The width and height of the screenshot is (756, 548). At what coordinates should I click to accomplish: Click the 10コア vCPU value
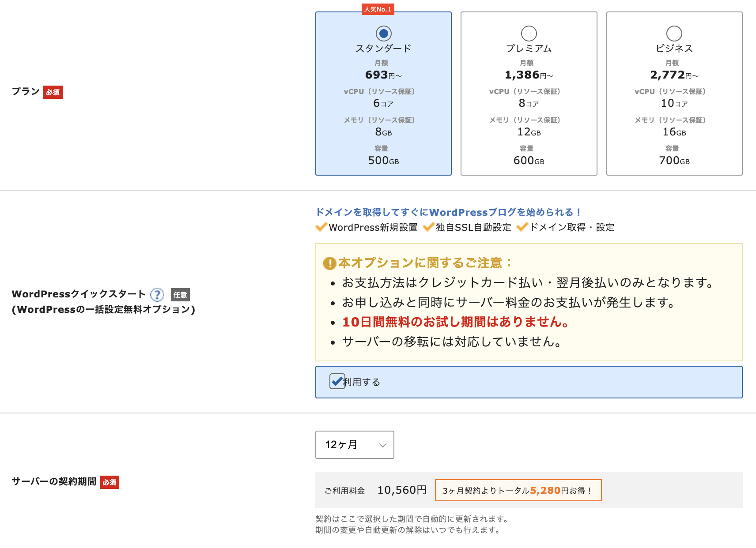[674, 103]
